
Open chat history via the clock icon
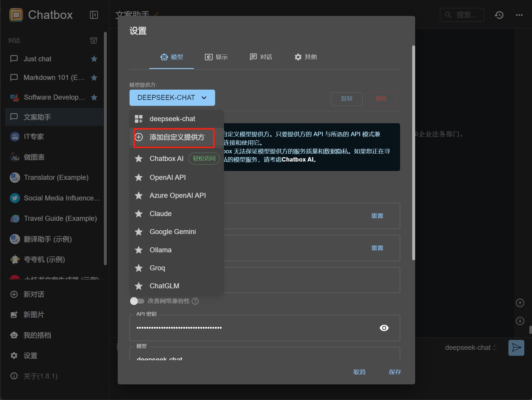(x=499, y=15)
